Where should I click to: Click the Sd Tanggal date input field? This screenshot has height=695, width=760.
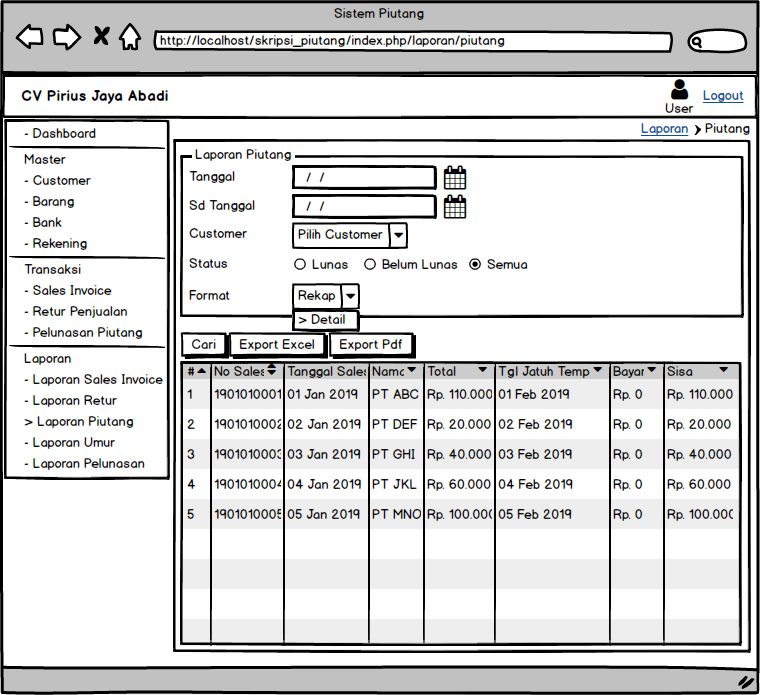(364, 207)
